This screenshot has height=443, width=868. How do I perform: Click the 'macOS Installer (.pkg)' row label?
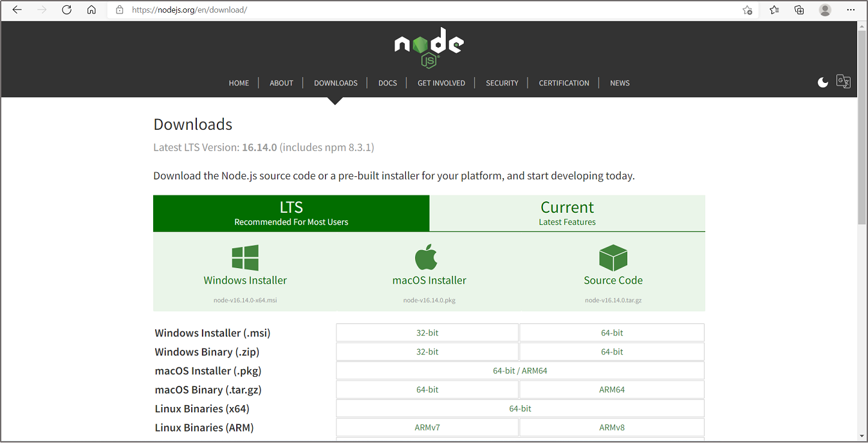(x=208, y=371)
